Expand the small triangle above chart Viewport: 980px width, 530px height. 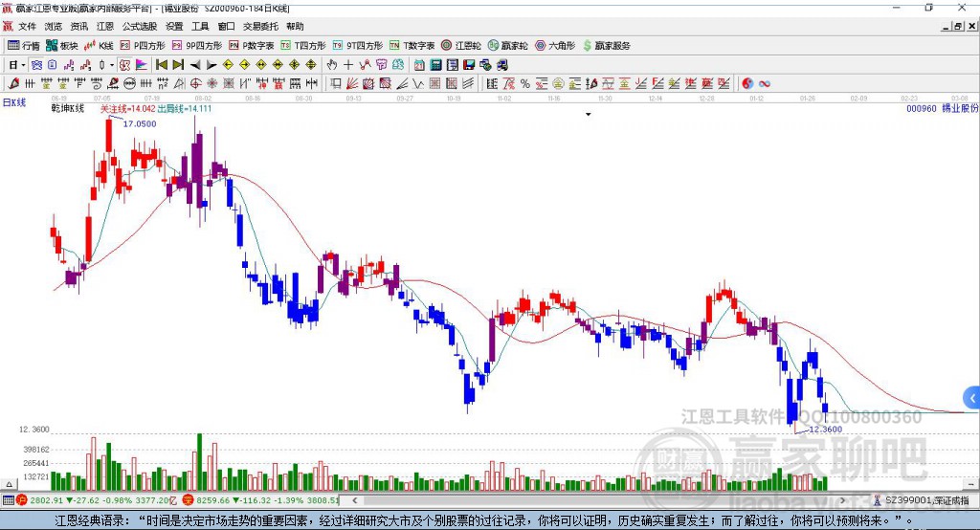point(589,115)
